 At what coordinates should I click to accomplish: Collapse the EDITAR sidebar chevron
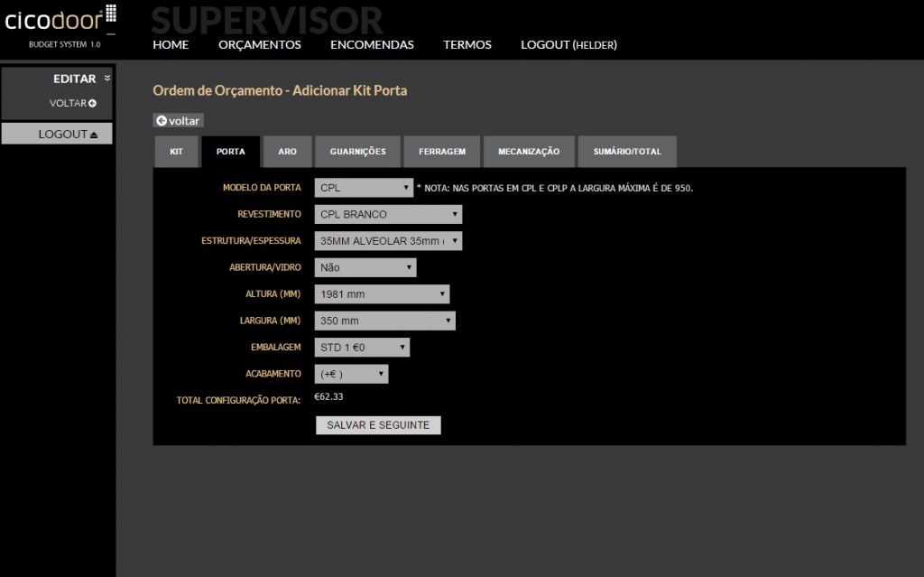107,78
